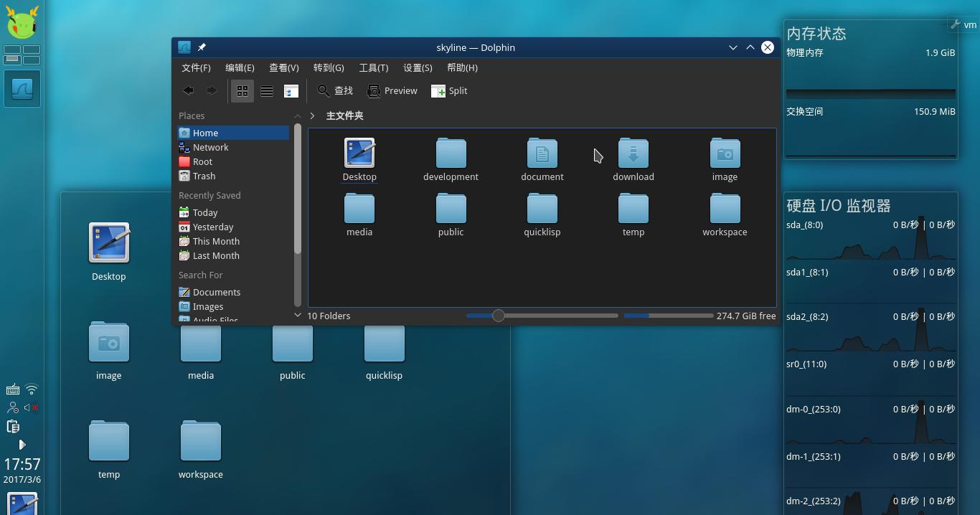This screenshot has width=980, height=515.
Task: Select the workspace folder on the desktop
Action: 201,450
